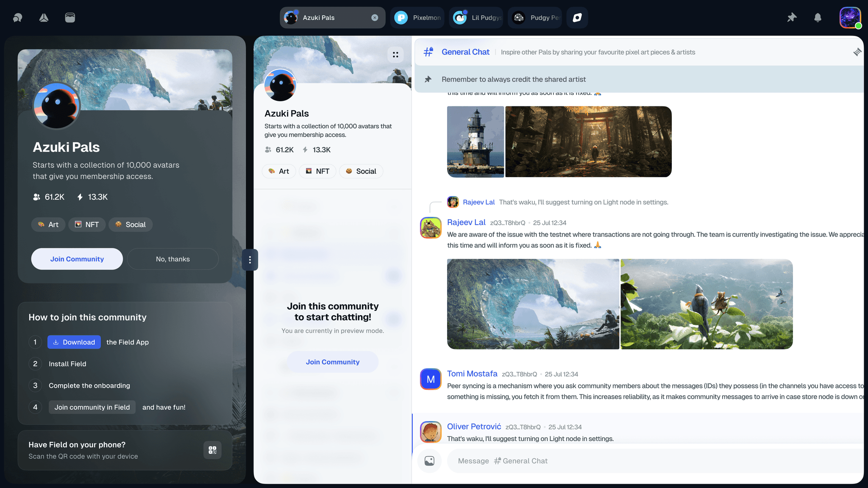Click the sailboat icon in top bar
Screen dimensions: 868x488
click(x=44, y=17)
